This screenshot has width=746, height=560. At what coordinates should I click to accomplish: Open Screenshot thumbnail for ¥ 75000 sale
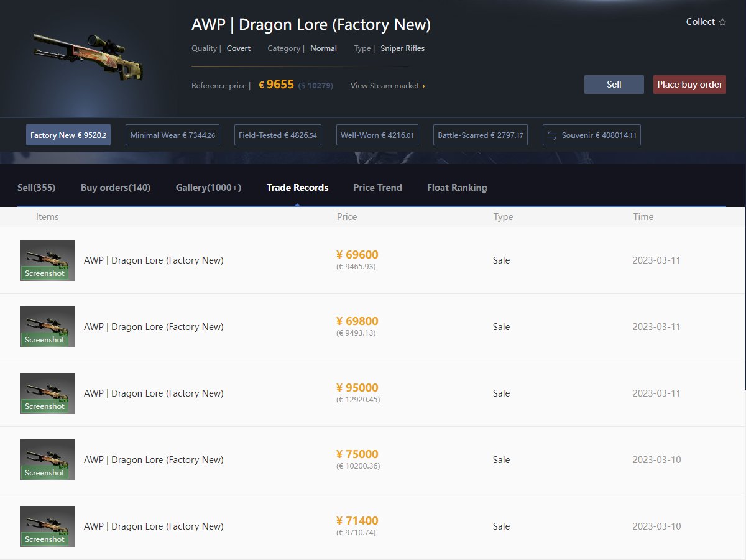point(47,460)
